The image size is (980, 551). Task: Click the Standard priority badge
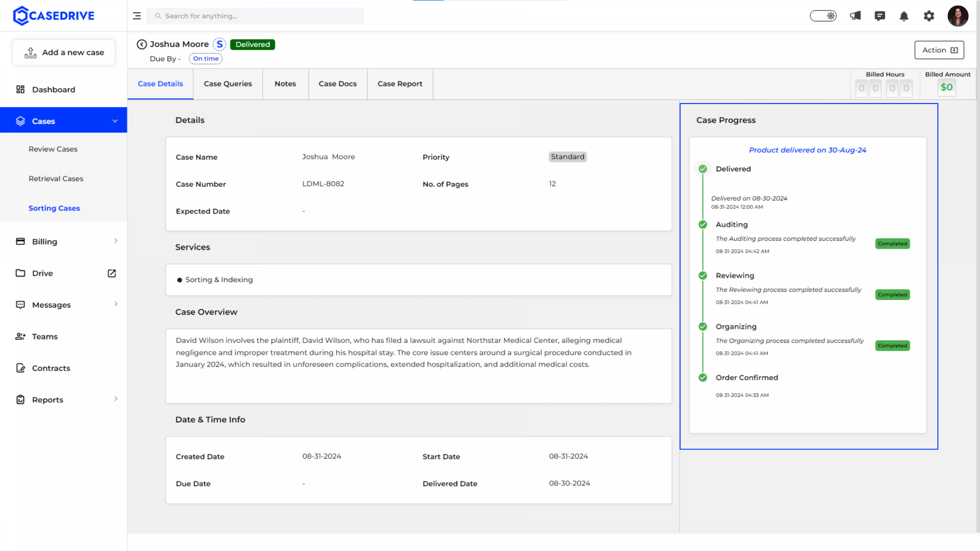[567, 157]
